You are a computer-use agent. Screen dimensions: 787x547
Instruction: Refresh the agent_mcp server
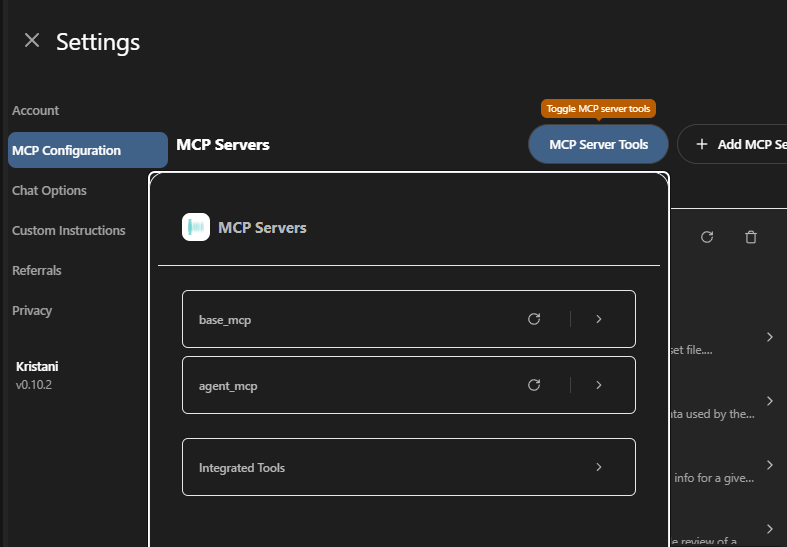(534, 385)
